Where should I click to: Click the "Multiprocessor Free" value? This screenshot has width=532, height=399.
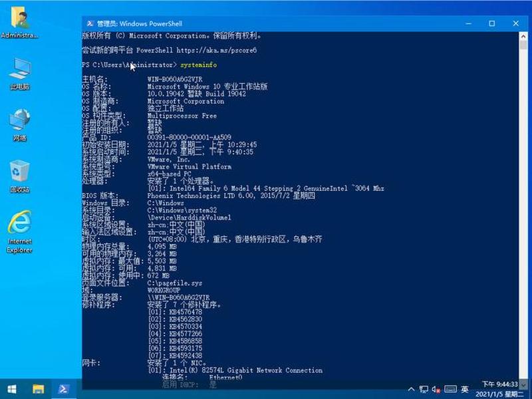(182, 116)
